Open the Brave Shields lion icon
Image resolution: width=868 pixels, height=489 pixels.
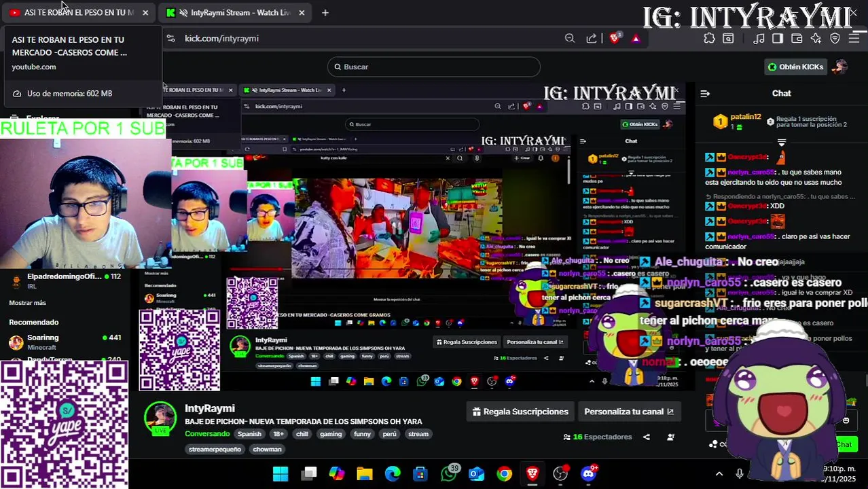point(615,39)
